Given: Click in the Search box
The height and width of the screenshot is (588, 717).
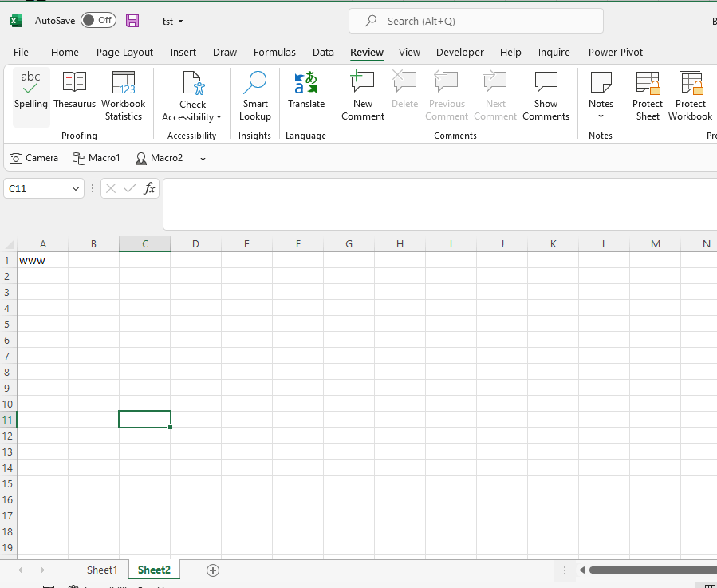Looking at the screenshot, I should click(x=475, y=20).
